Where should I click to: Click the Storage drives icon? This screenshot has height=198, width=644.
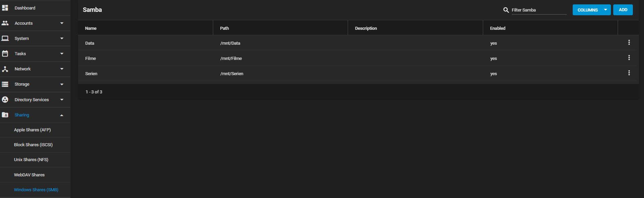[x=5, y=84]
